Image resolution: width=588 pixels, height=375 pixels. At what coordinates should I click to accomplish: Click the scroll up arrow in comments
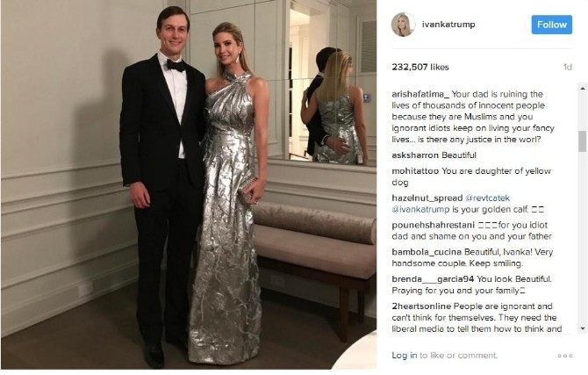coord(583,89)
